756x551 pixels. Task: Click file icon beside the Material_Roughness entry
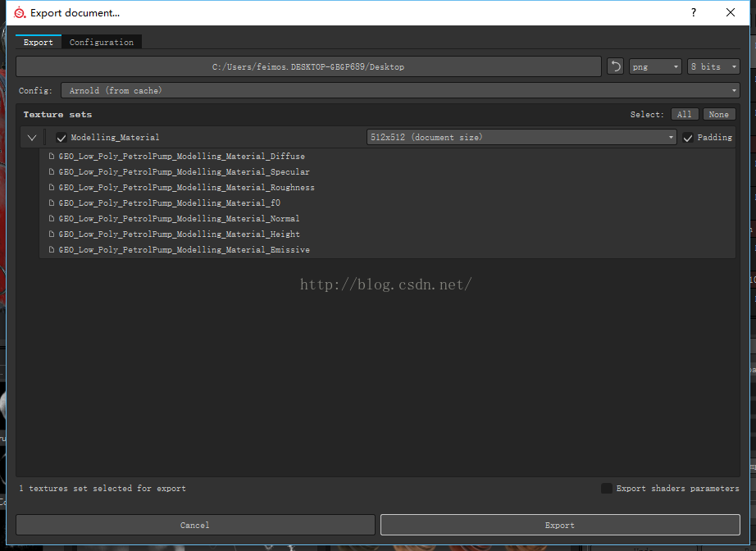(x=51, y=187)
